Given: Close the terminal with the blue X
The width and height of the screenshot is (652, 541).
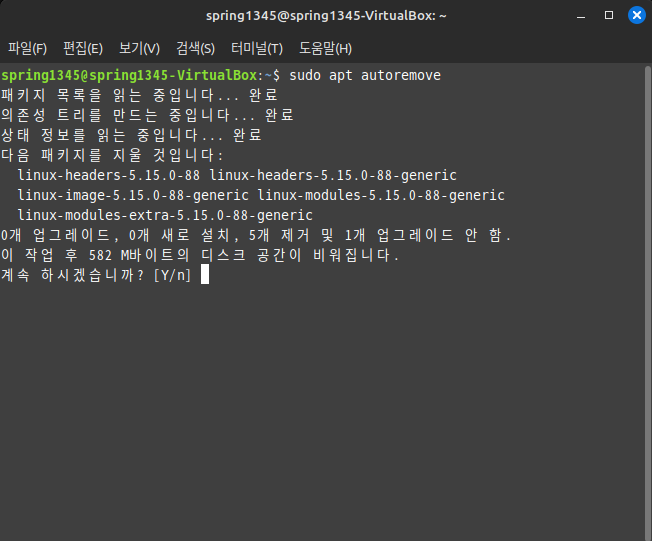Looking at the screenshot, I should click(637, 15).
